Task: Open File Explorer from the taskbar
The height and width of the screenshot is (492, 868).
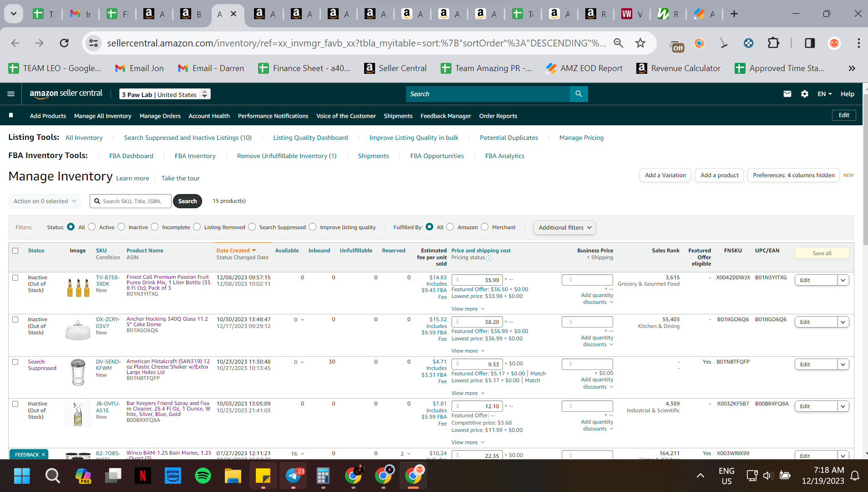Action: (233, 476)
